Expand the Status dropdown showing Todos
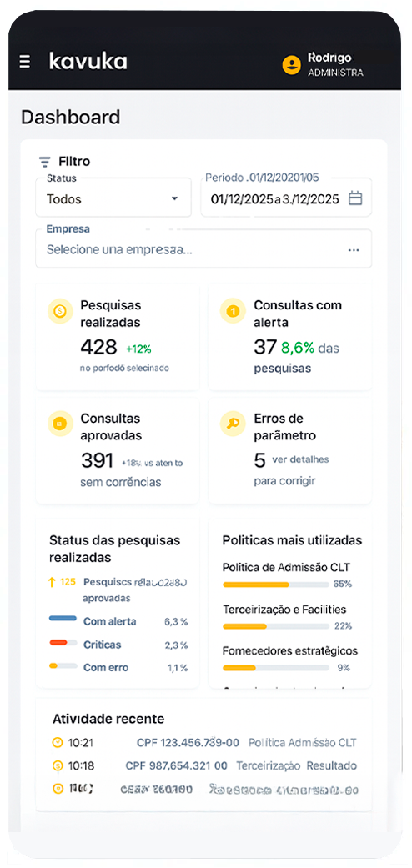 [113, 198]
